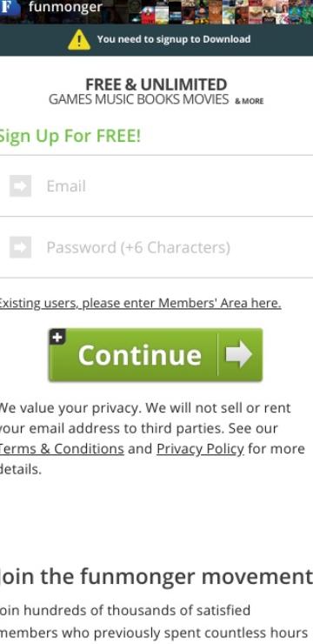Click the FREE & UNLIMITED heading

tap(156, 84)
